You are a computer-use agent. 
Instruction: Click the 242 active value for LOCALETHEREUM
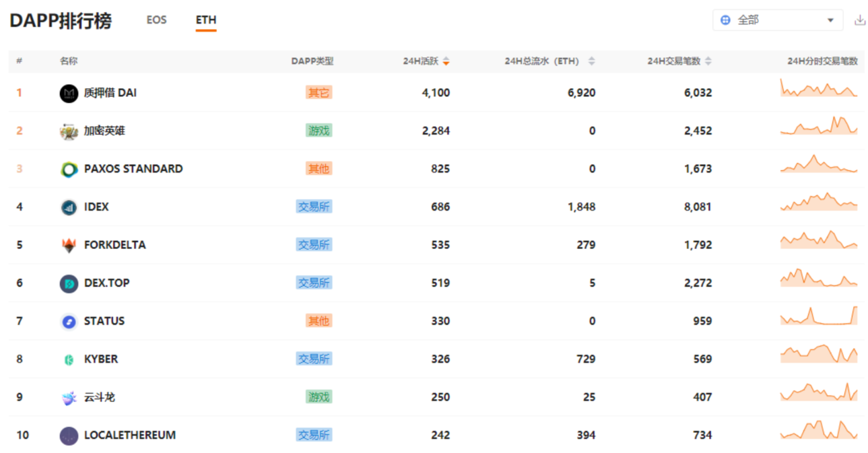click(x=440, y=435)
